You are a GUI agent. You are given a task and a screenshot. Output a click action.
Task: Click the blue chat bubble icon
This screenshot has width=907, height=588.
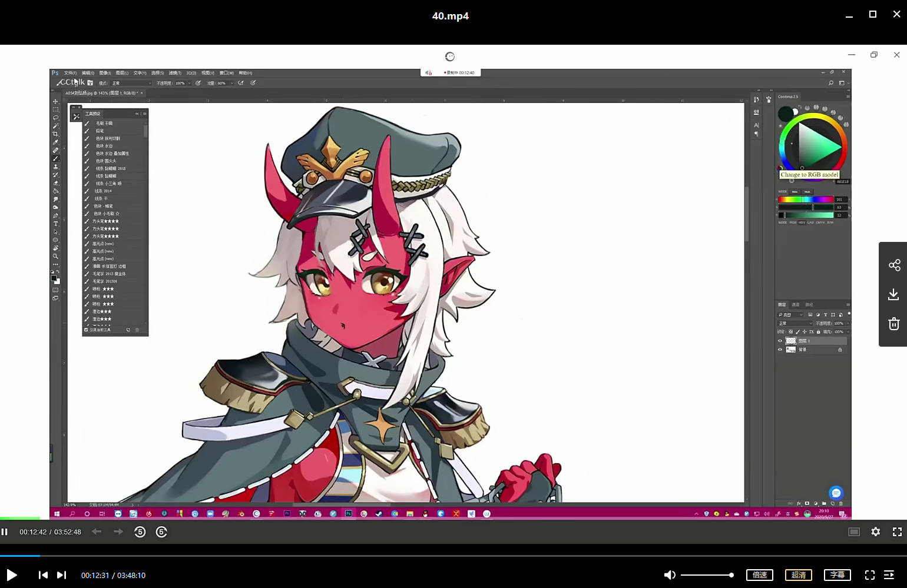[x=836, y=493]
